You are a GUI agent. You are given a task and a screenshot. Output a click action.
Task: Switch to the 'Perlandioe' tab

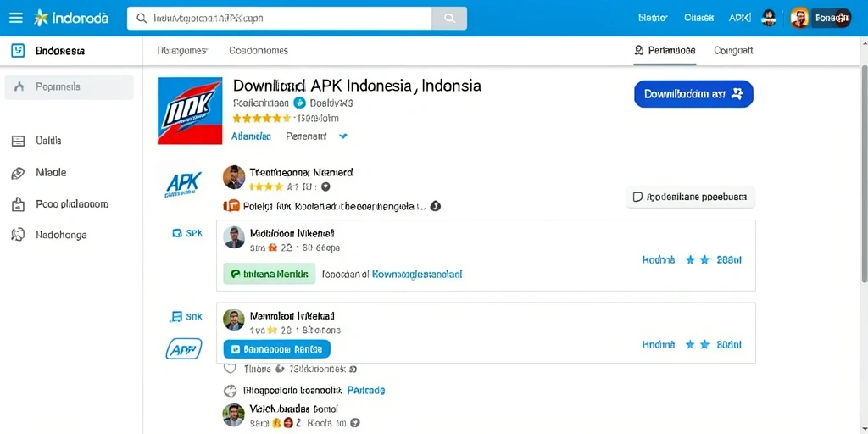click(665, 50)
